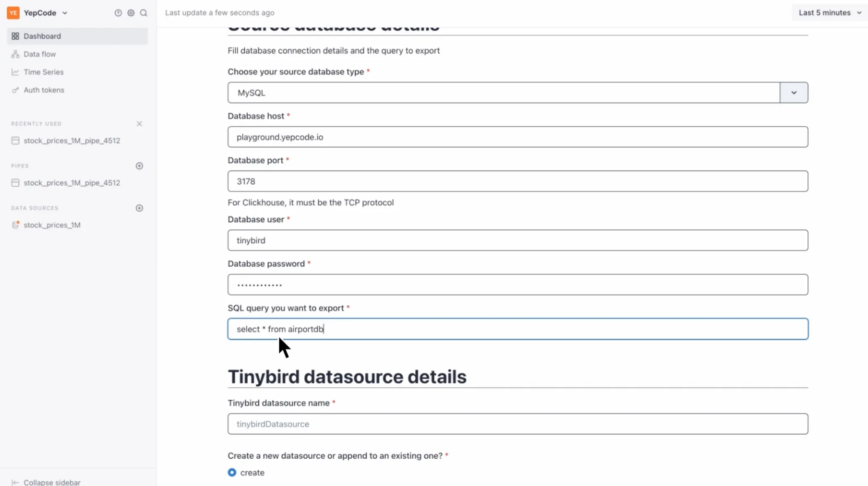Focus the Database host input field
Viewport: 868px width, 486px height.
pos(518,137)
